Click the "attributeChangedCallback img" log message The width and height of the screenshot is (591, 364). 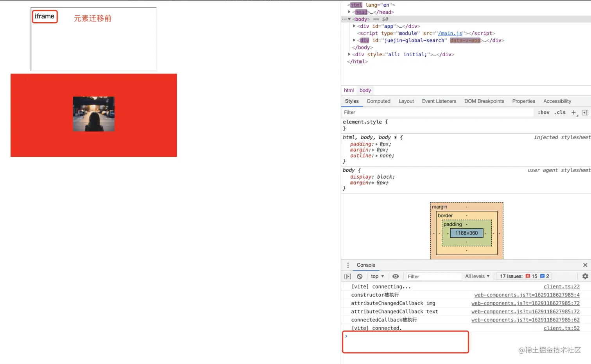[393, 303]
